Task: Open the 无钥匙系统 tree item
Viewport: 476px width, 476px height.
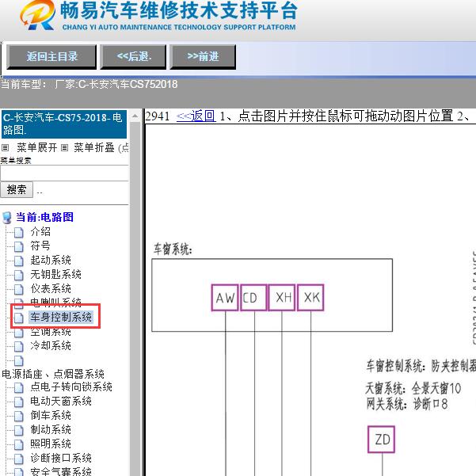Action: (56, 274)
